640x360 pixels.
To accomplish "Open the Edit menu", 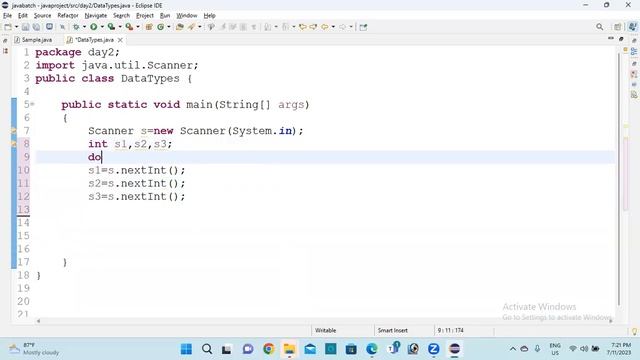I will point(22,16).
